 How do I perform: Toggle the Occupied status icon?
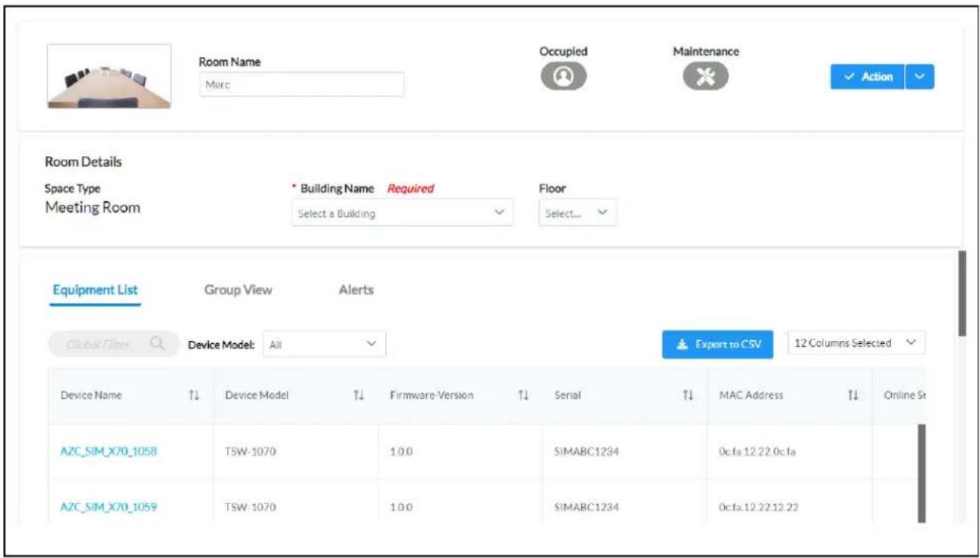563,77
